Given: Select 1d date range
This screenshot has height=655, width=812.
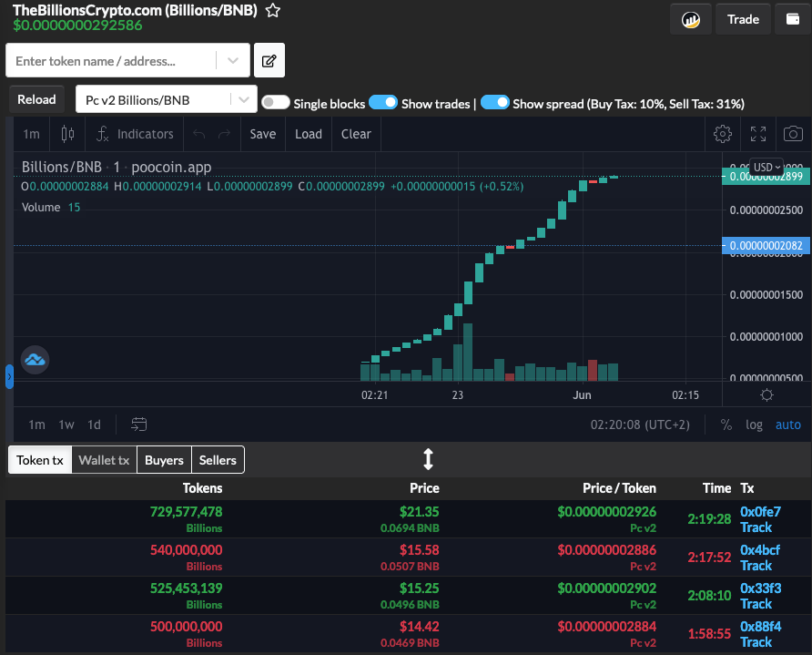Looking at the screenshot, I should 95,425.
